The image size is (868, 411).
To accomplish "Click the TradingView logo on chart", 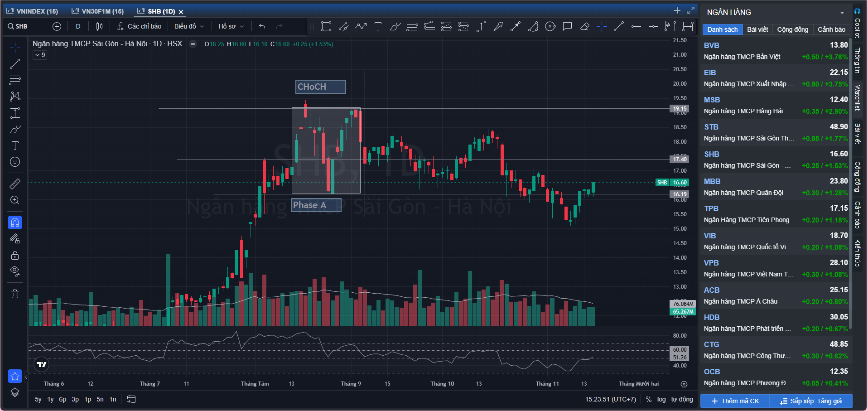I will coord(42,364).
